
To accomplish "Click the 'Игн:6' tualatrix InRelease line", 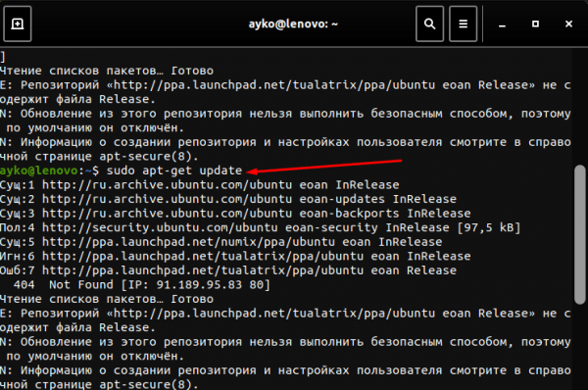I will coord(235,256).
